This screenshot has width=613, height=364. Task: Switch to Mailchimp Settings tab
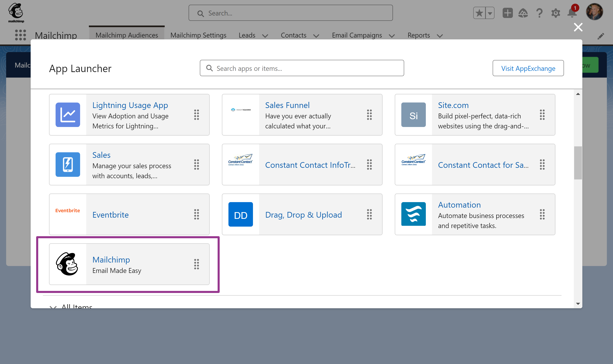(x=198, y=35)
